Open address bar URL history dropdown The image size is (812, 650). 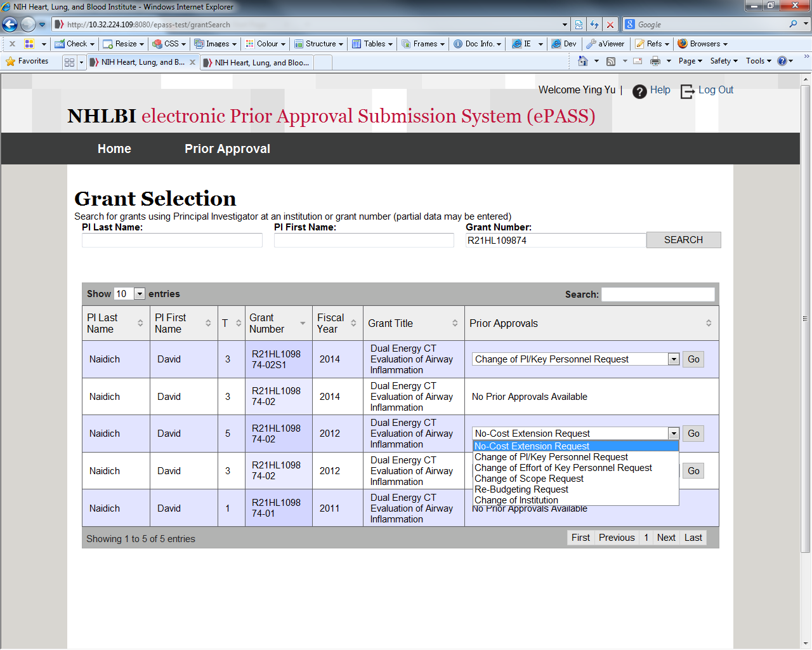pyautogui.click(x=565, y=25)
